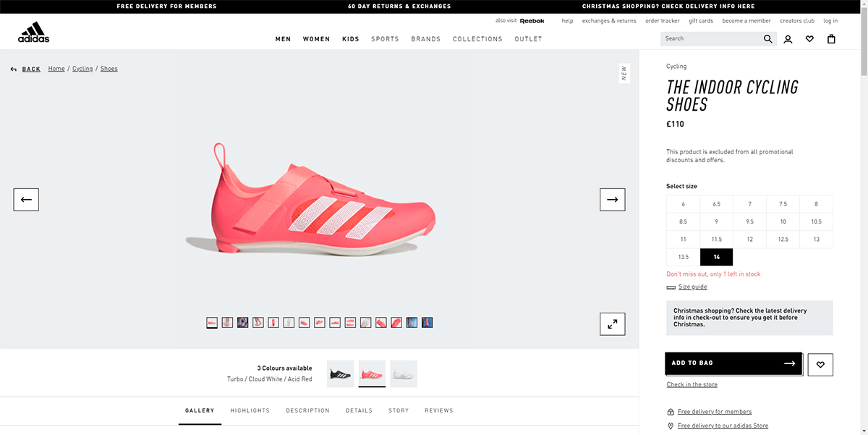Go to Shoes breadcrumb
The width and height of the screenshot is (868, 435).
pos(109,69)
